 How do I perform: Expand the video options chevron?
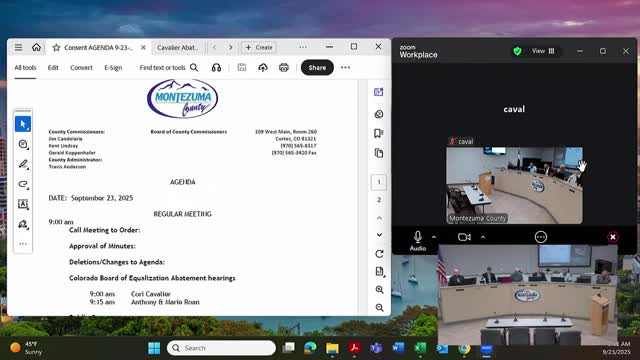(x=483, y=237)
